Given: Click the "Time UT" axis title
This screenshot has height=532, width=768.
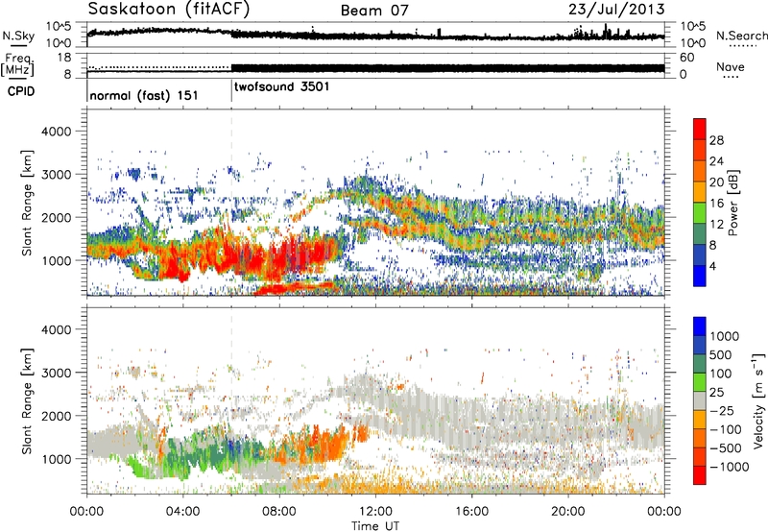Looking at the screenshot, I should click(x=375, y=526).
